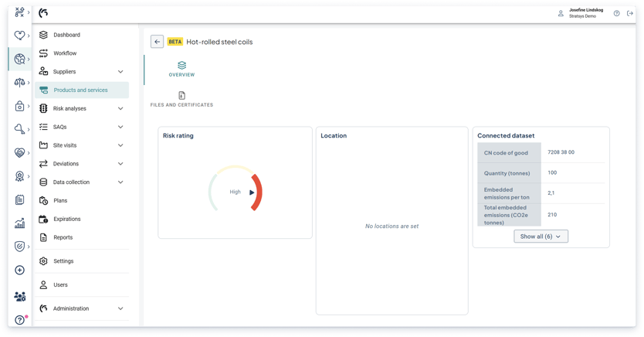Open the Show all (6) dropdown
644x337 pixels.
541,237
